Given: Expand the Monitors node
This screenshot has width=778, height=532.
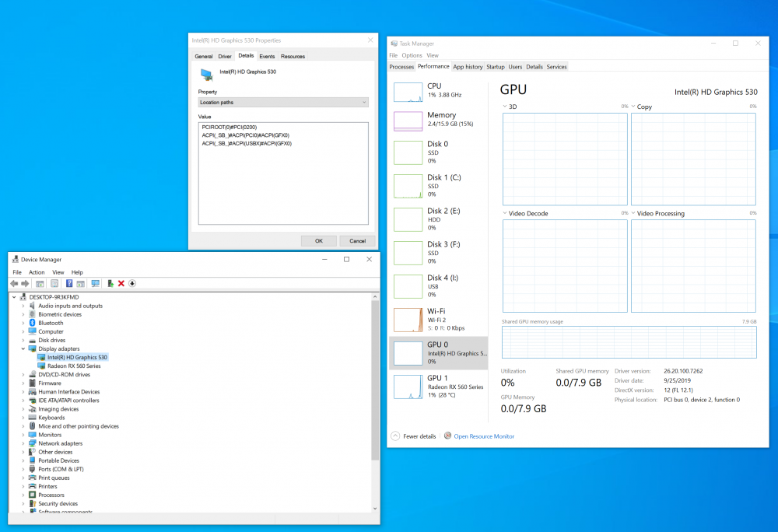Looking at the screenshot, I should click(x=23, y=435).
